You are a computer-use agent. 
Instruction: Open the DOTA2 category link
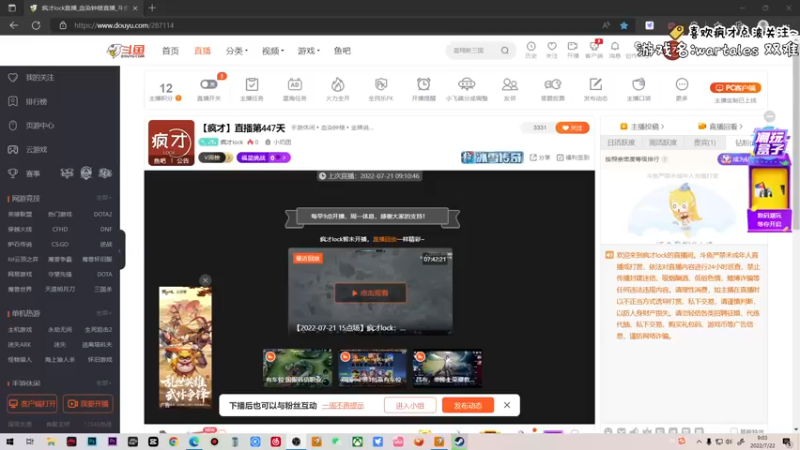103,214
